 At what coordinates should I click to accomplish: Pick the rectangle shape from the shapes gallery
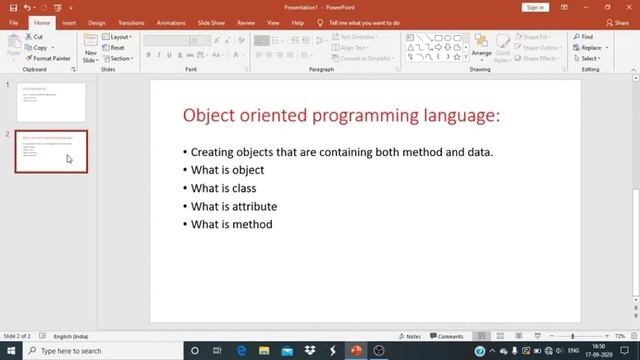pyautogui.click(x=438, y=38)
